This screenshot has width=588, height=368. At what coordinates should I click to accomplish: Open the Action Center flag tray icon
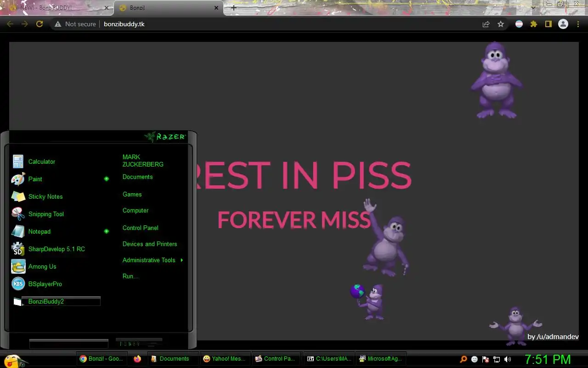coord(486,359)
